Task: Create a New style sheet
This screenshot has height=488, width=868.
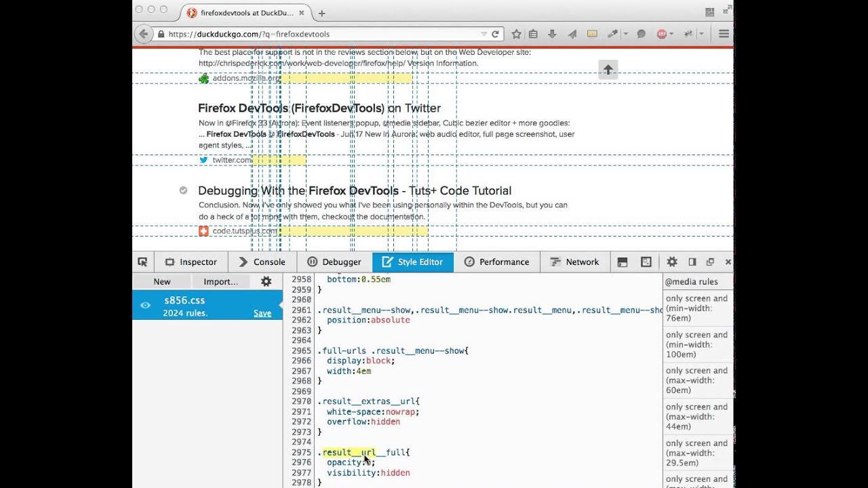Action: pyautogui.click(x=162, y=281)
